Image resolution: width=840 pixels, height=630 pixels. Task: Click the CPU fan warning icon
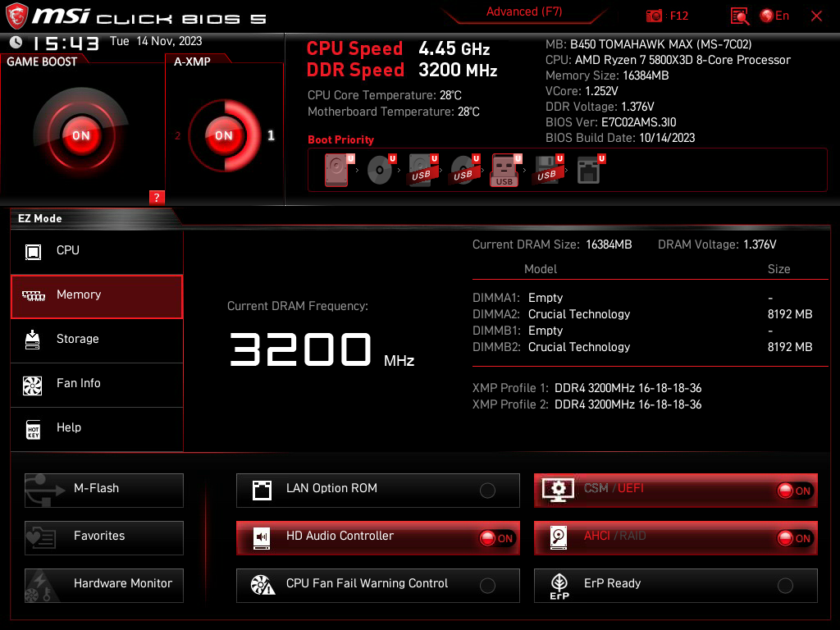click(x=262, y=585)
